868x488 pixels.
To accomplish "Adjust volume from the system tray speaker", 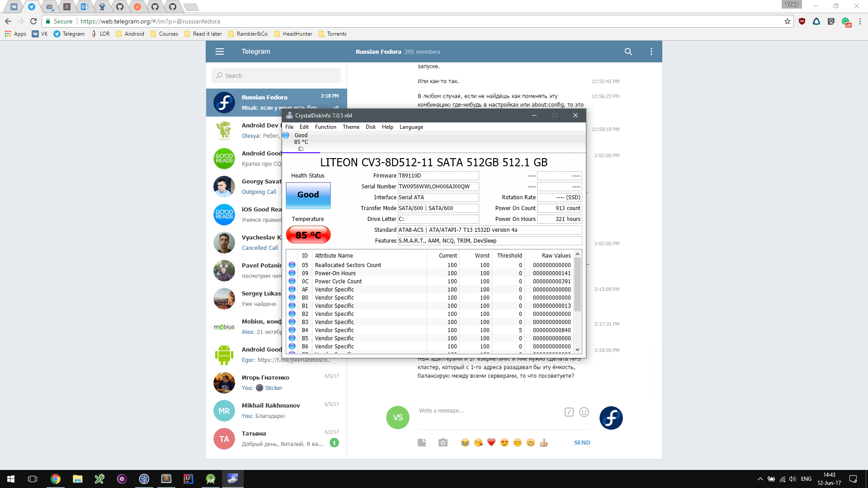I will 793,479.
